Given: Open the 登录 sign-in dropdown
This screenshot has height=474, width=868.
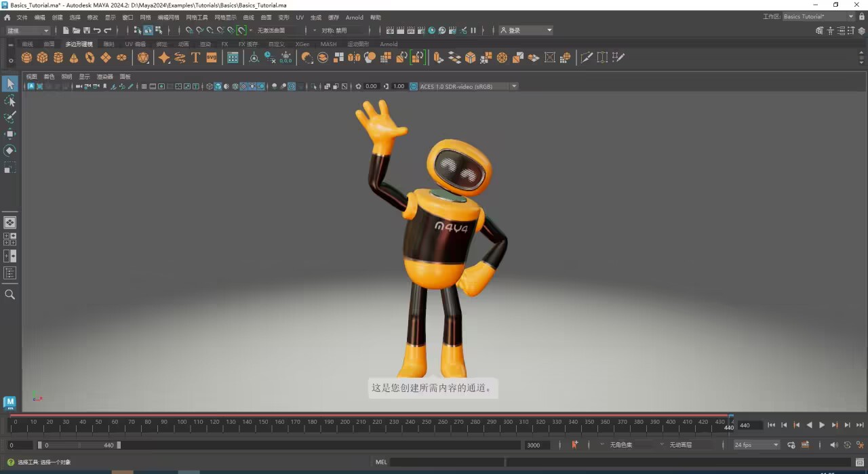Looking at the screenshot, I should click(526, 31).
